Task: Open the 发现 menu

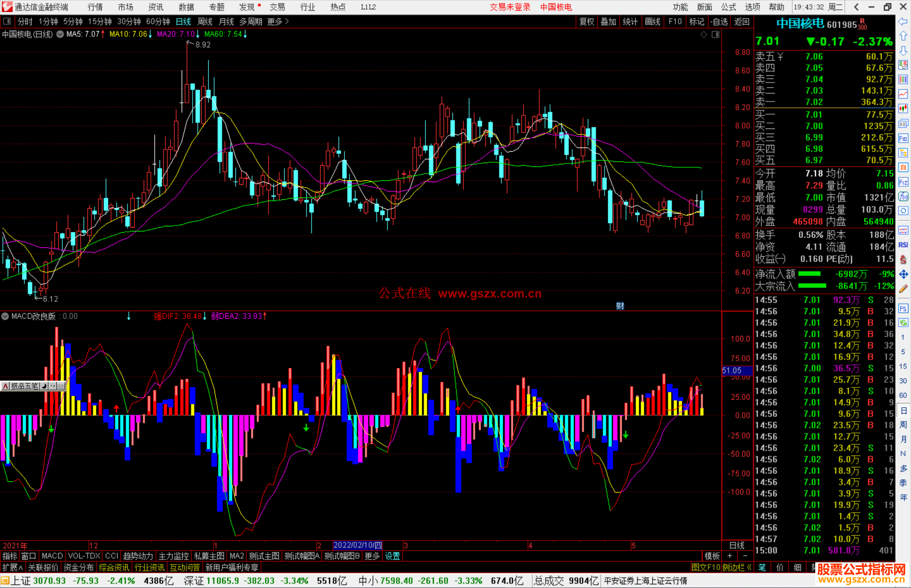Action: (247, 7)
